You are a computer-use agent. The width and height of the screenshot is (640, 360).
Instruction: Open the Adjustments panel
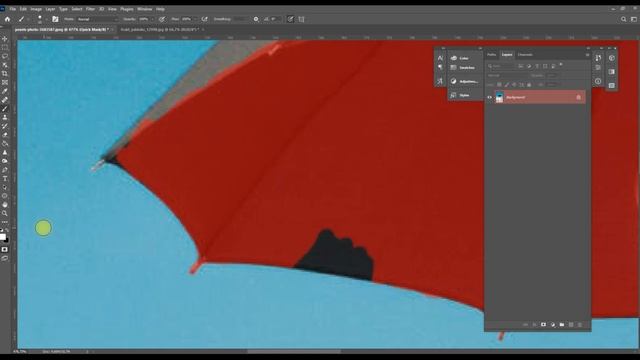(464, 82)
